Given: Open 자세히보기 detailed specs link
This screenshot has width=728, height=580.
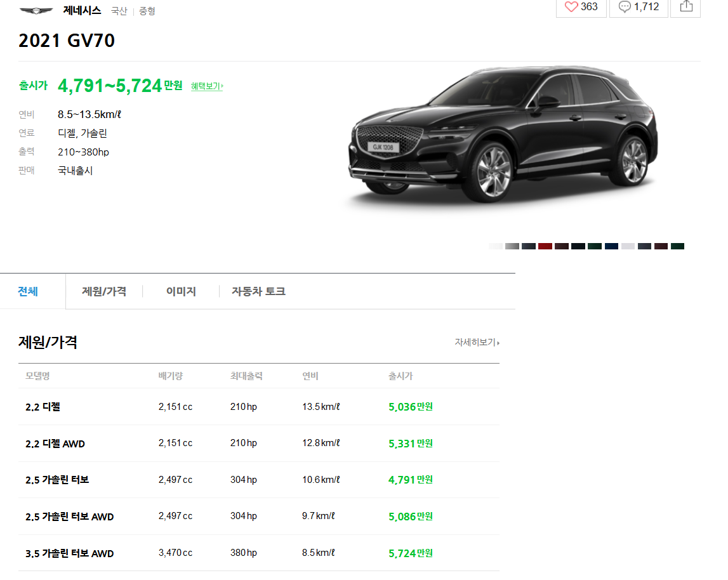Looking at the screenshot, I should pyautogui.click(x=477, y=342).
